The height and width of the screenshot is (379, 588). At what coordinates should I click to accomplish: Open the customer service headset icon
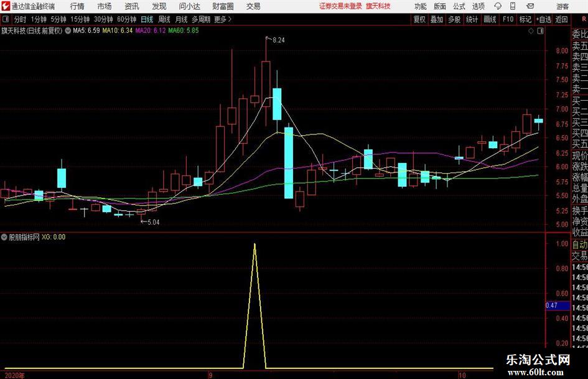(x=498, y=6)
